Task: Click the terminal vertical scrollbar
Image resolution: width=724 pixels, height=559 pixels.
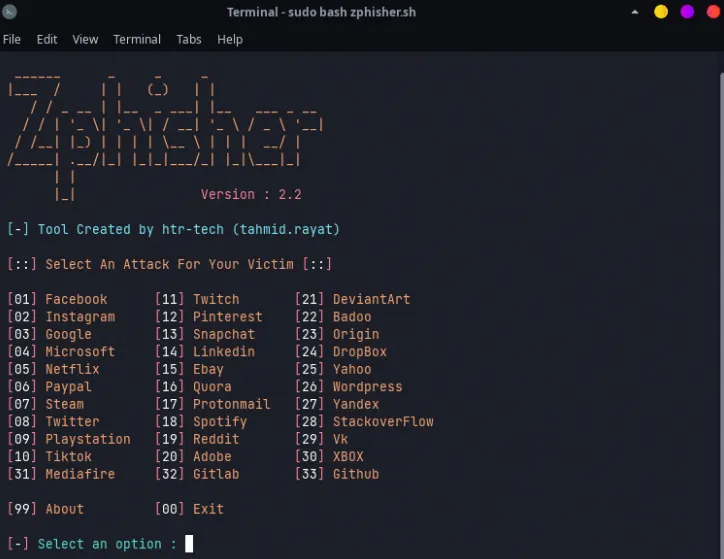Action: pyautogui.click(x=722, y=315)
